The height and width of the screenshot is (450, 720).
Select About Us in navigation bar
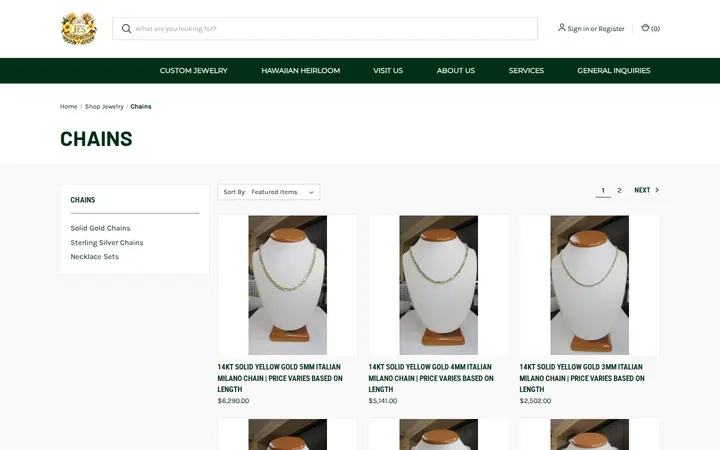pyautogui.click(x=456, y=71)
